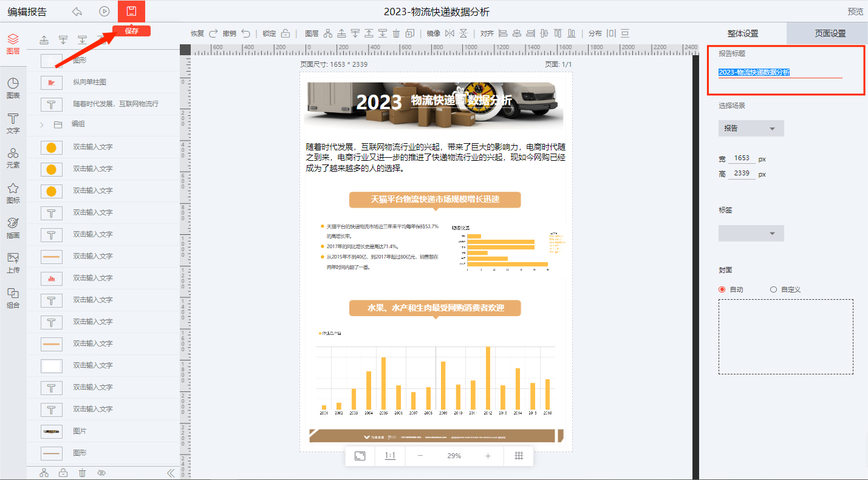
Task: Collapse the layer panel with the double chevron
Action: click(x=171, y=473)
